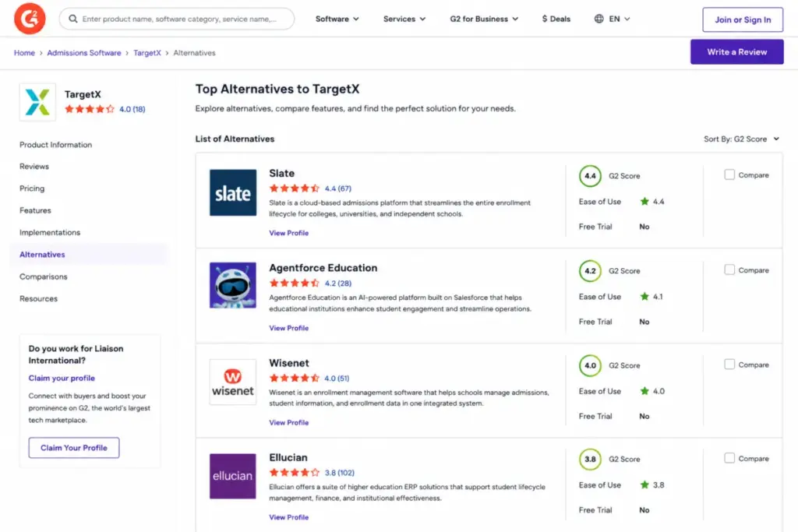Image resolution: width=798 pixels, height=532 pixels.
Task: Click the Join or Sign In button
Action: (743, 19)
